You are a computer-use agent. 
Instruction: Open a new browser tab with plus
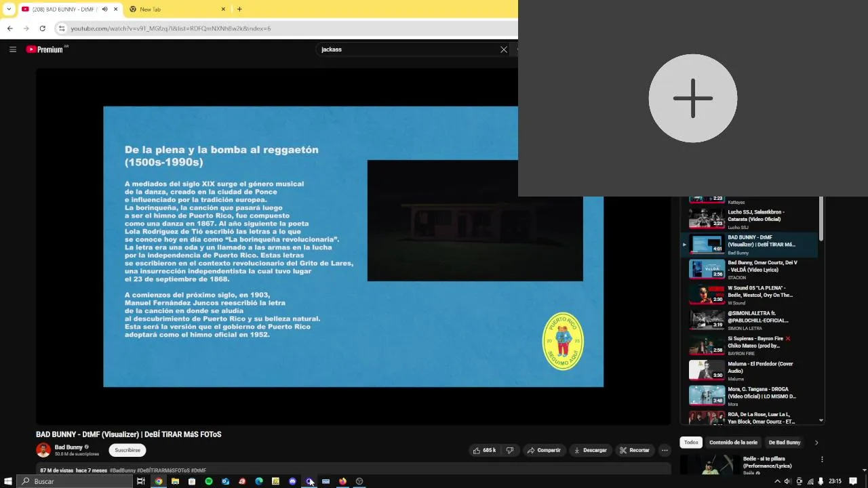(x=239, y=9)
